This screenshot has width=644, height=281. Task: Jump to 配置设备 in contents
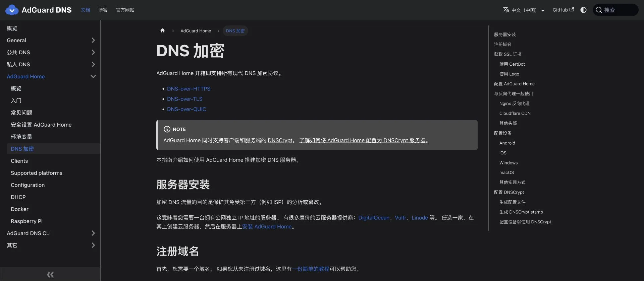pos(503,133)
